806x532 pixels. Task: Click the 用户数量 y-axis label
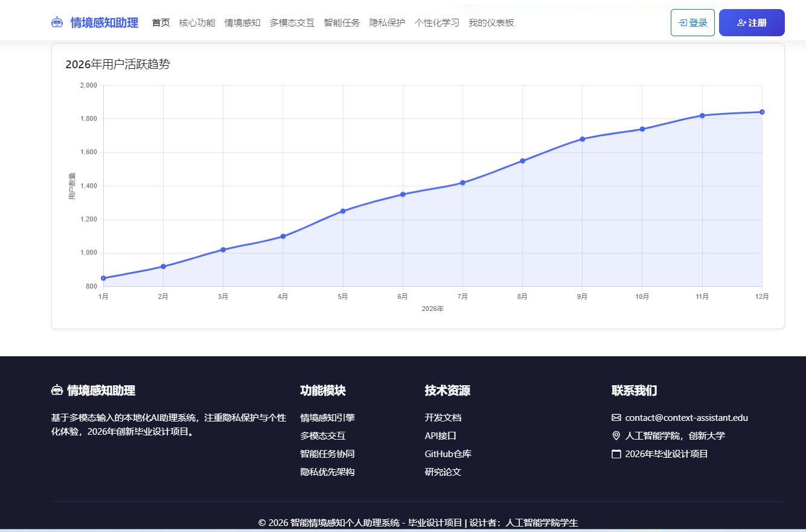coord(72,186)
